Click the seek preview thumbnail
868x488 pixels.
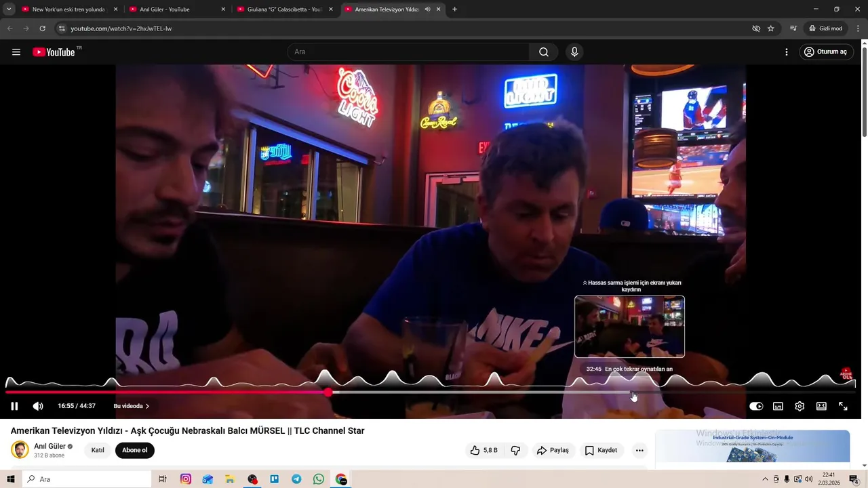point(629,327)
